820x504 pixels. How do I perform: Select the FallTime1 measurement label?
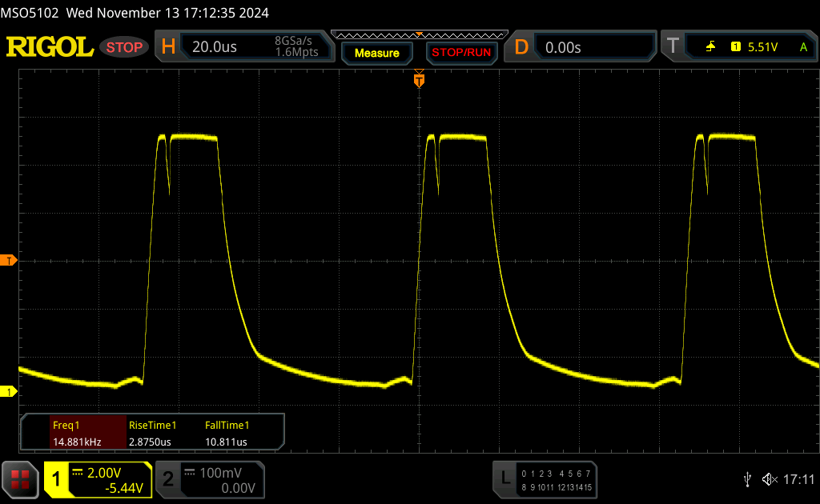[x=227, y=425]
